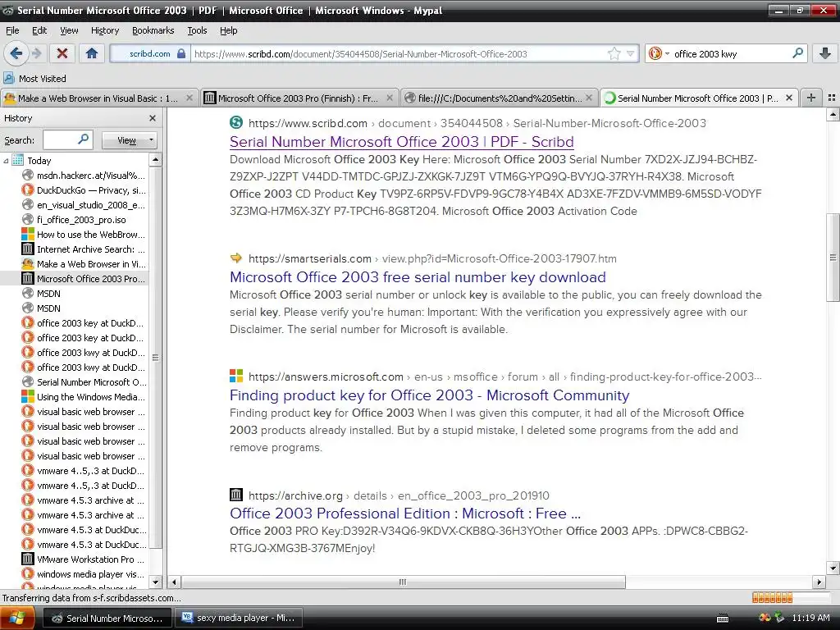Click the horizontal scrollbar right arrow
840x630 pixels.
click(818, 582)
